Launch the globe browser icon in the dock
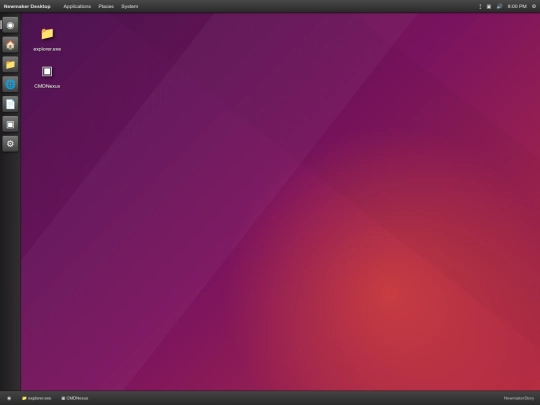The height and width of the screenshot is (405, 540). pyautogui.click(x=10, y=84)
